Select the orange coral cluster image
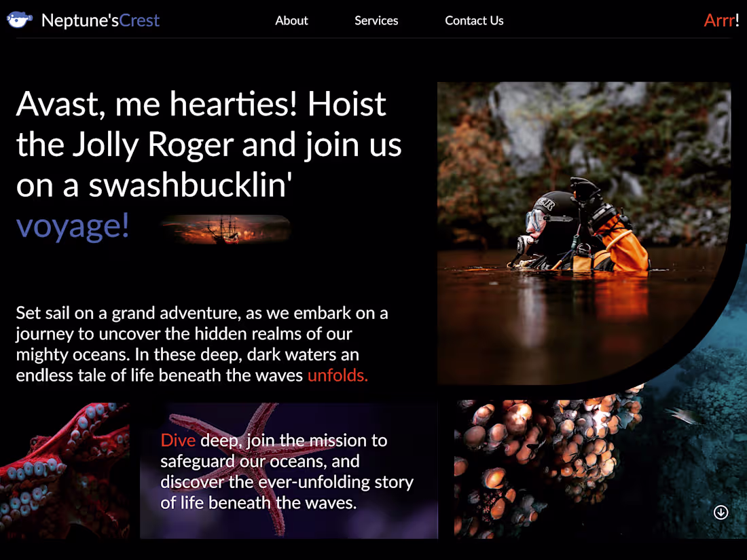This screenshot has height=560, width=747. [x=548, y=469]
